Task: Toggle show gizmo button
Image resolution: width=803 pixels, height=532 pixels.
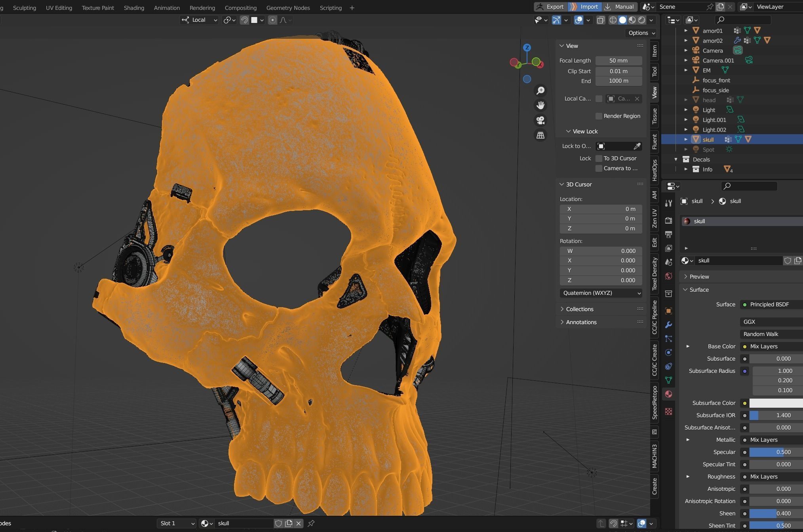Action: click(x=556, y=20)
